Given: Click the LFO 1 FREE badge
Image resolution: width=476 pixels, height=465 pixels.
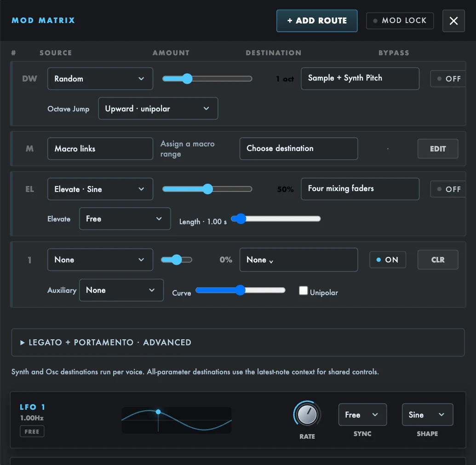Looking at the screenshot, I should coord(32,431).
